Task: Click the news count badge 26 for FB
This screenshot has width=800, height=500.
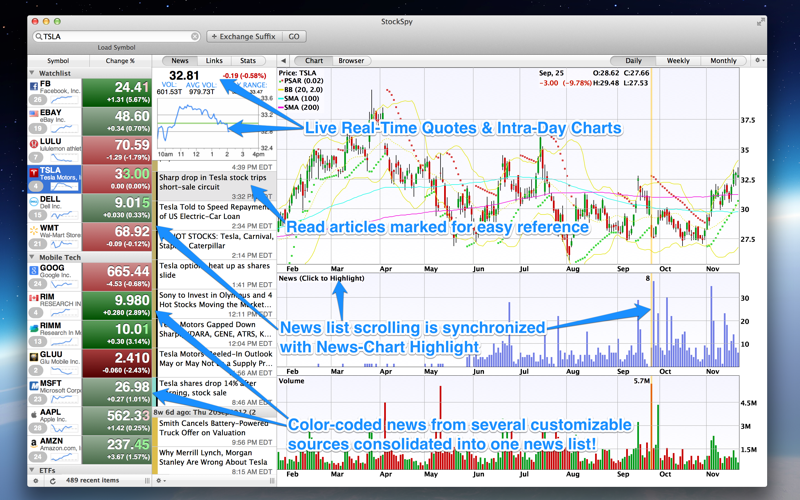Action: tap(37, 99)
